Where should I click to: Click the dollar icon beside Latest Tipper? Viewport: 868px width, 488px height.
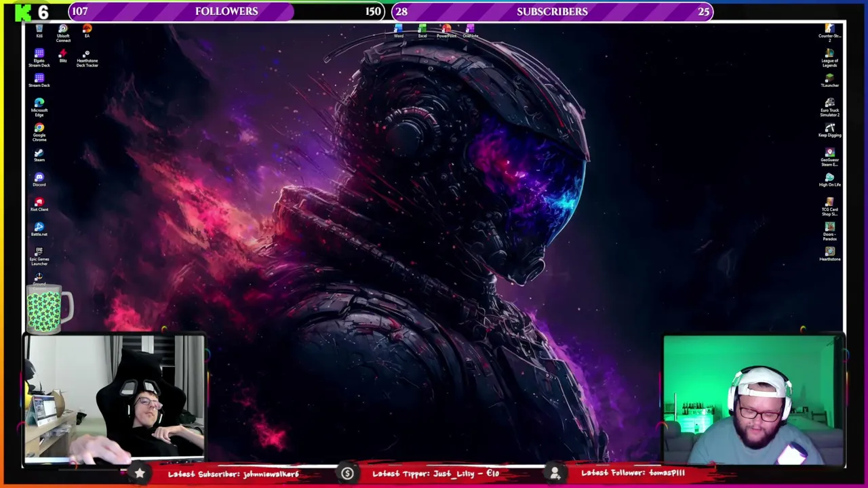point(347,474)
